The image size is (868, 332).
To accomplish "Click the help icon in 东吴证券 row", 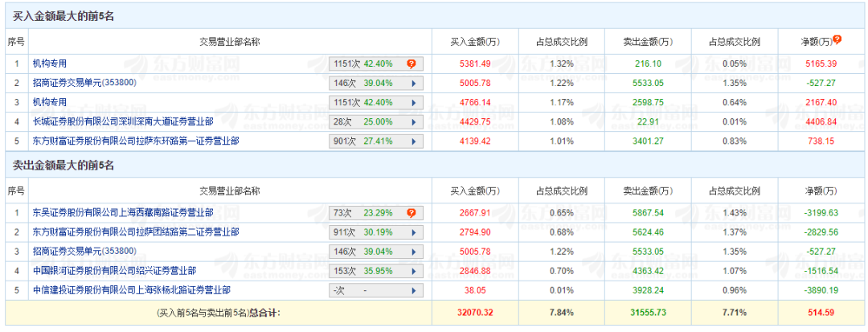I will tap(411, 212).
